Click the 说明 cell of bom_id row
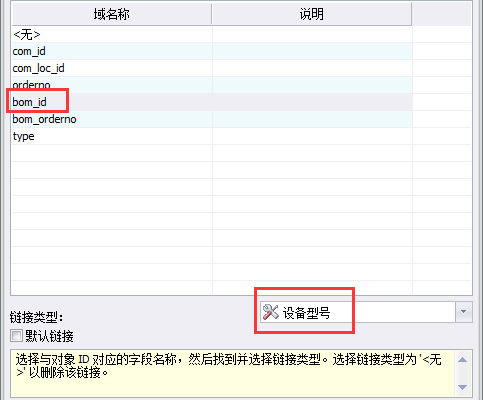 pyautogui.click(x=312, y=102)
